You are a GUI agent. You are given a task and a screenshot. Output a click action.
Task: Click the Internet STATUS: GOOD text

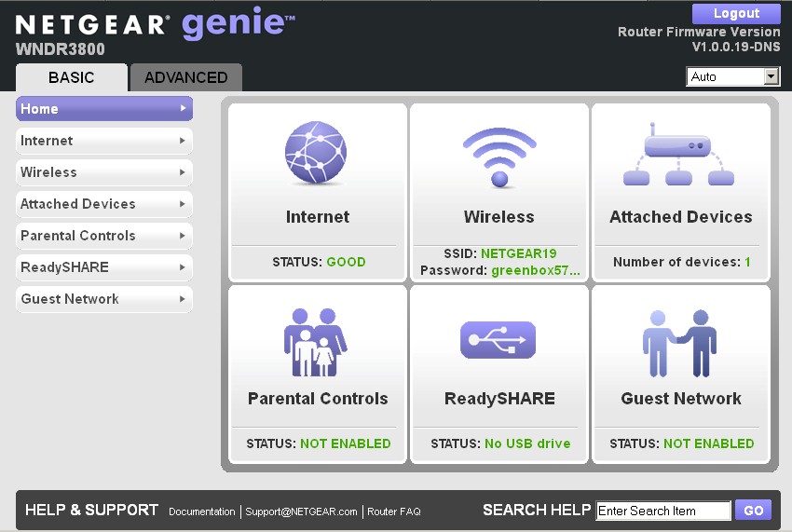coord(319,262)
